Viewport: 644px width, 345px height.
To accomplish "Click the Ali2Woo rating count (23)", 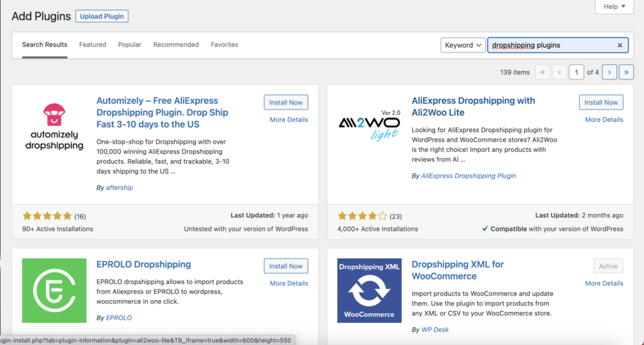I will 396,217.
